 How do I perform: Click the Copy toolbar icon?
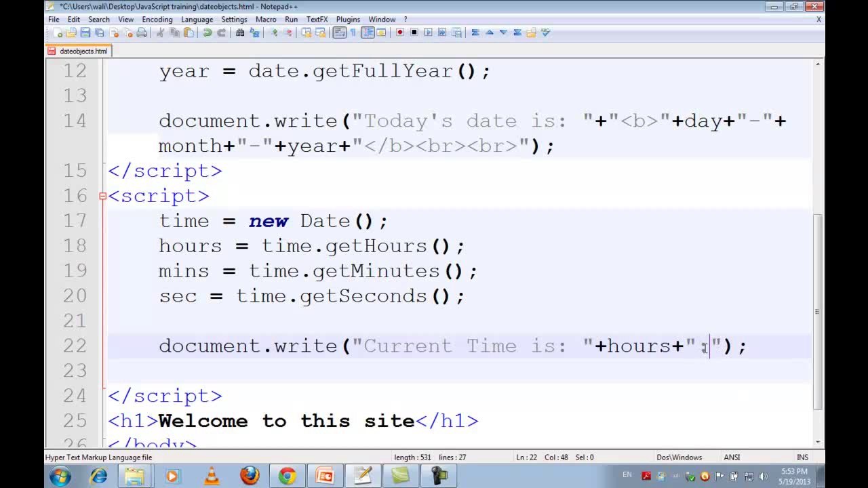(x=174, y=33)
